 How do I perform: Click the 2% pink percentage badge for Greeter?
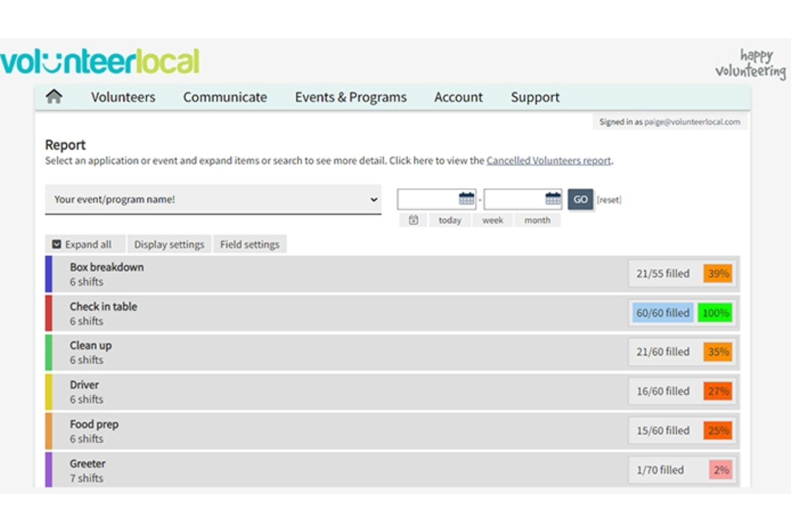pos(720,469)
